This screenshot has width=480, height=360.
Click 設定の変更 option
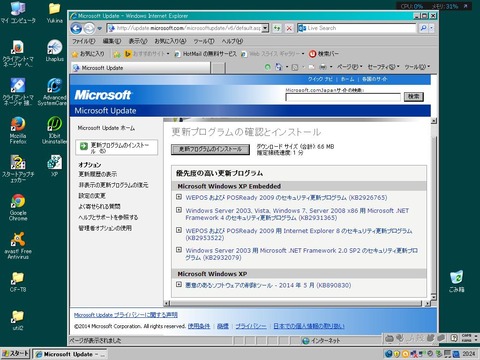[x=92, y=196]
